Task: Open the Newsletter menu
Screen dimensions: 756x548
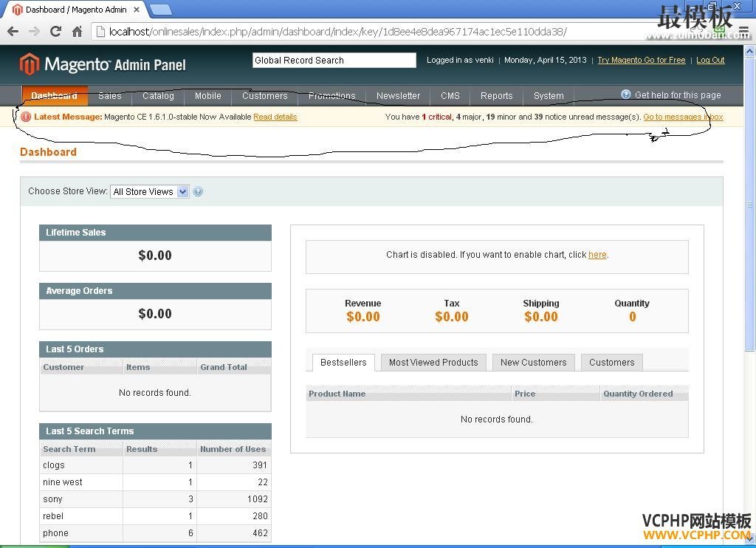Action: 398,95
